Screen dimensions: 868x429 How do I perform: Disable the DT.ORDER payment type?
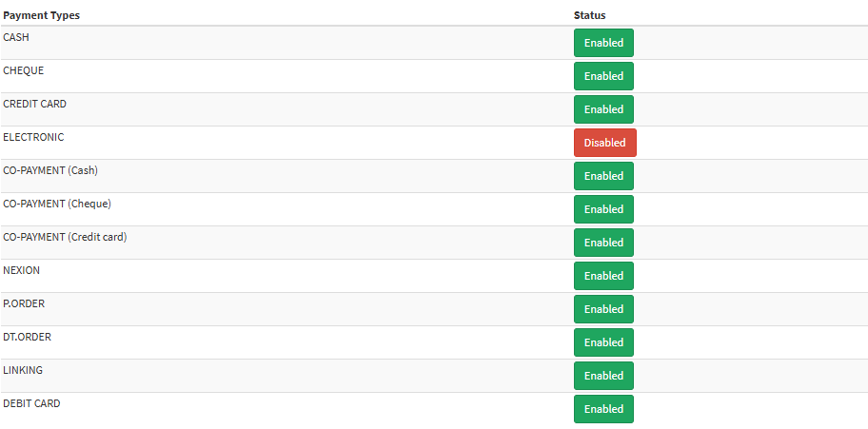pyautogui.click(x=603, y=342)
